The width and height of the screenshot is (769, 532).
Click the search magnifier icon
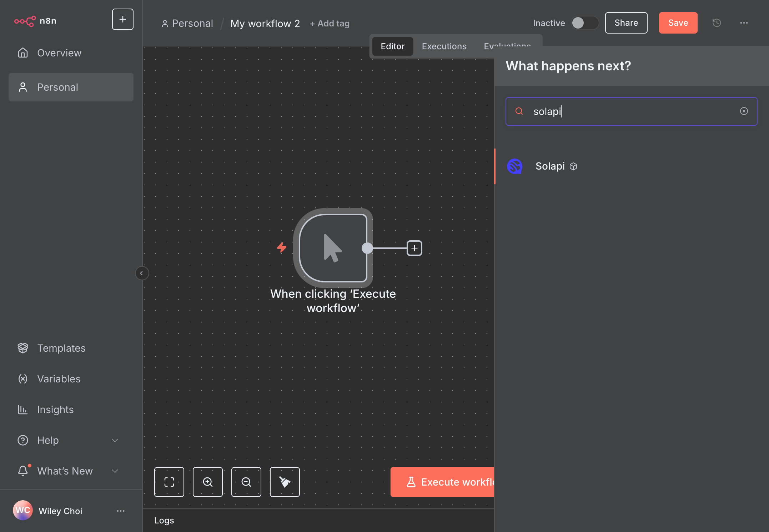pos(519,111)
